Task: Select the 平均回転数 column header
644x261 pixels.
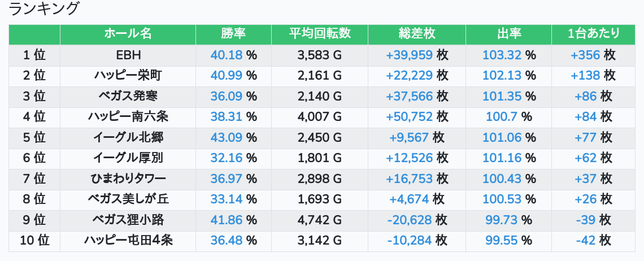Action: click(x=320, y=34)
